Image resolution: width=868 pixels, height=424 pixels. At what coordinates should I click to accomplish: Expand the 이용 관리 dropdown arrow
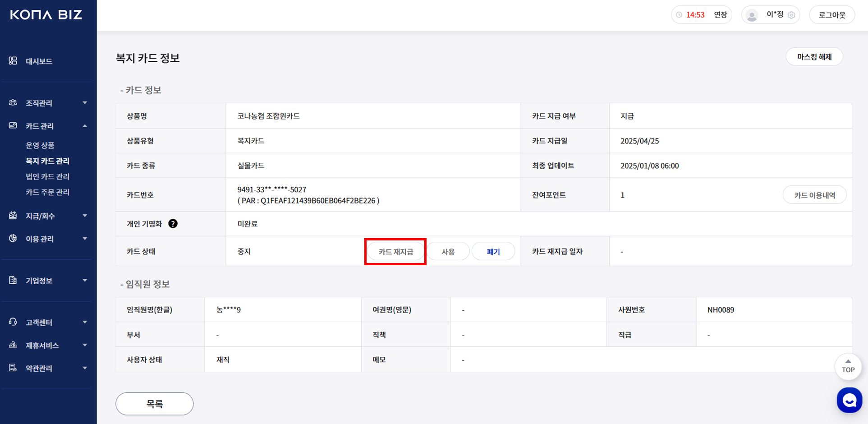(85, 239)
